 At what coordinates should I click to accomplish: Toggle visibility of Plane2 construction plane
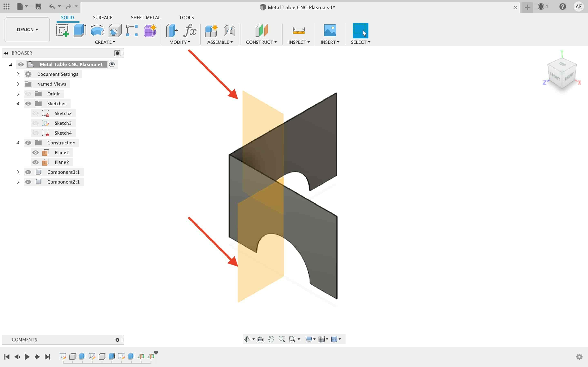[36, 162]
